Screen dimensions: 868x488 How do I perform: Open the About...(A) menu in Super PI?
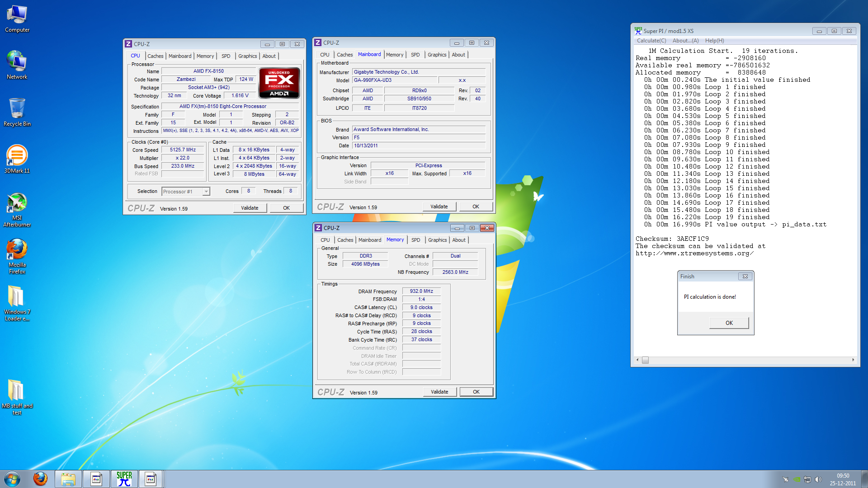[x=685, y=41]
